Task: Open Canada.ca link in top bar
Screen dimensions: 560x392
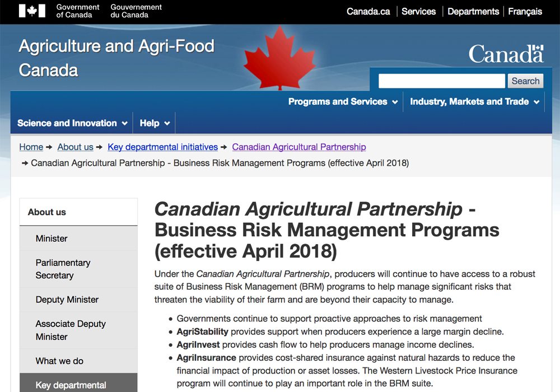Action: tap(368, 11)
